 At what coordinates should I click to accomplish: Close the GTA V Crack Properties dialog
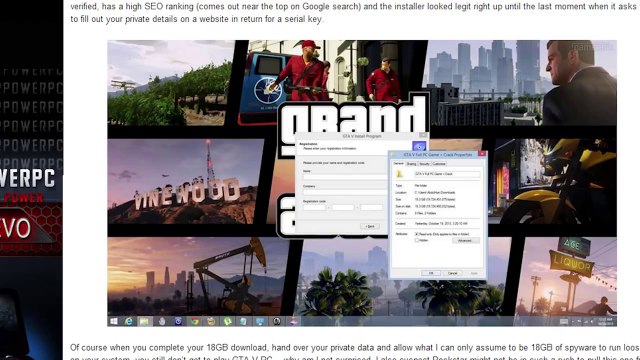click(482, 154)
